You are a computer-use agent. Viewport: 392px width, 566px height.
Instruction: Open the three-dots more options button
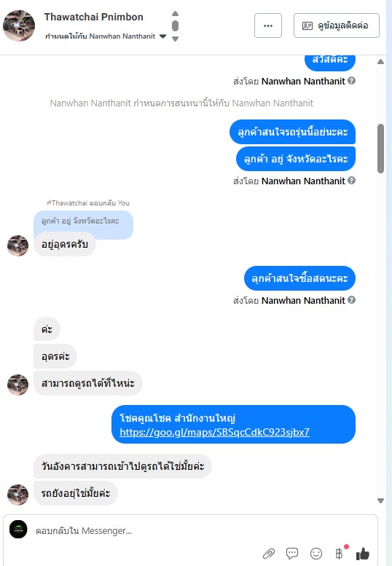(268, 25)
